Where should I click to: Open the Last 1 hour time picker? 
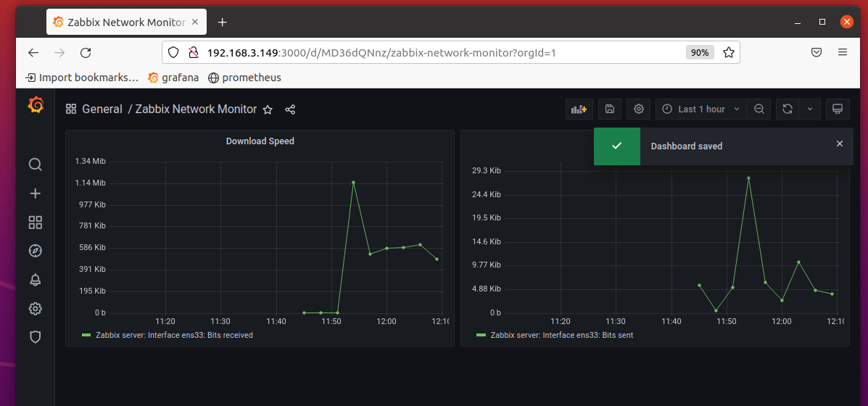(701, 109)
